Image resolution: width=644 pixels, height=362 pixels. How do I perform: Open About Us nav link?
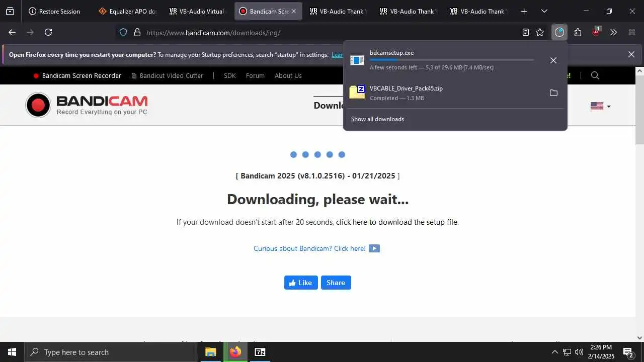pos(288,76)
